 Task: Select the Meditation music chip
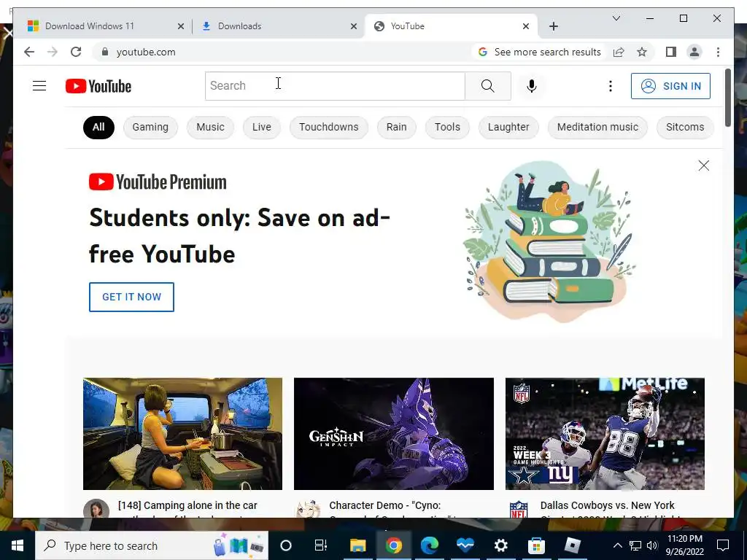pos(597,127)
